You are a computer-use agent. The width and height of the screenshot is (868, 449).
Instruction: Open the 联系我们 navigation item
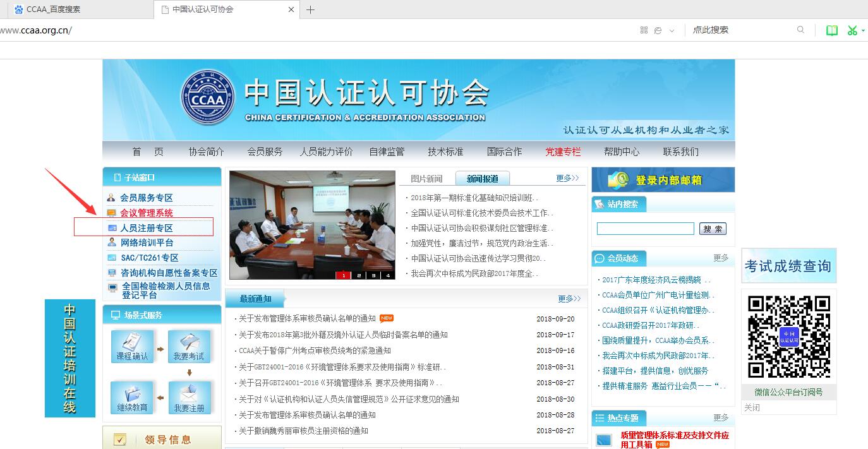(x=680, y=152)
